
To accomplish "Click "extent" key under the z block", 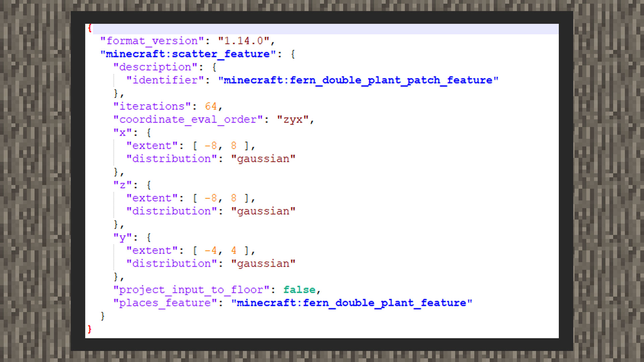I will pyautogui.click(x=152, y=198).
